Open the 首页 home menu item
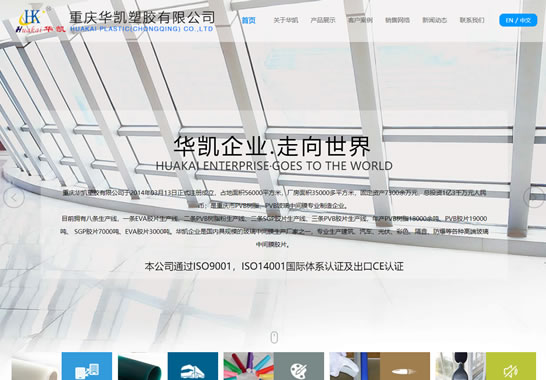The height and width of the screenshot is (380, 546). click(249, 20)
